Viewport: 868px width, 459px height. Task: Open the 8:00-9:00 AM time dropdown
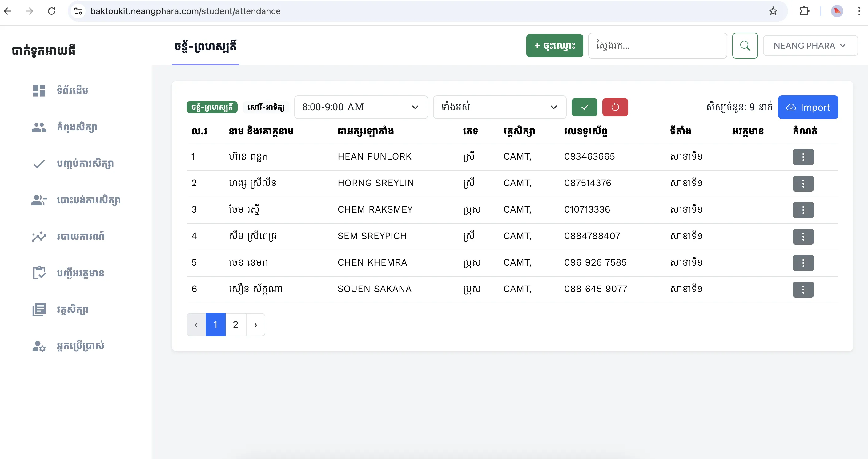[x=361, y=107]
